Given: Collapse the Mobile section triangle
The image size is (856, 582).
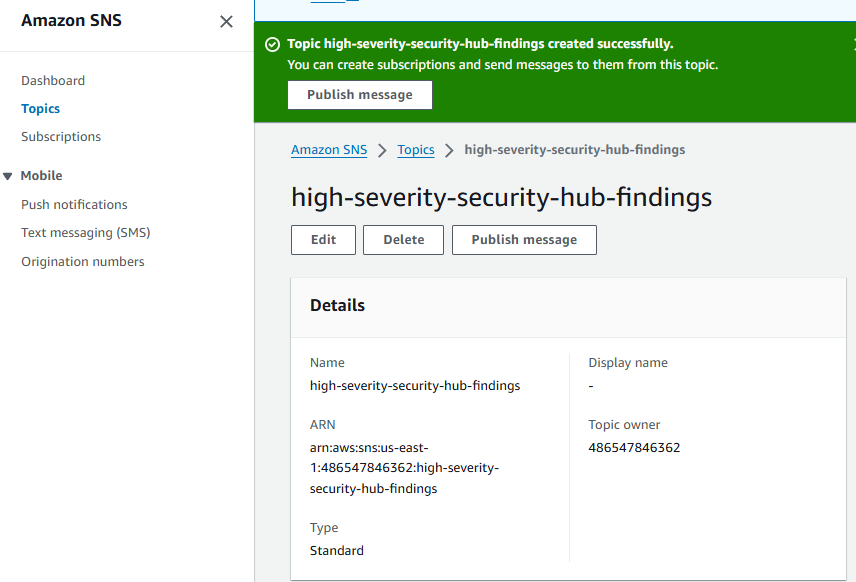Looking at the screenshot, I should tap(8, 176).
